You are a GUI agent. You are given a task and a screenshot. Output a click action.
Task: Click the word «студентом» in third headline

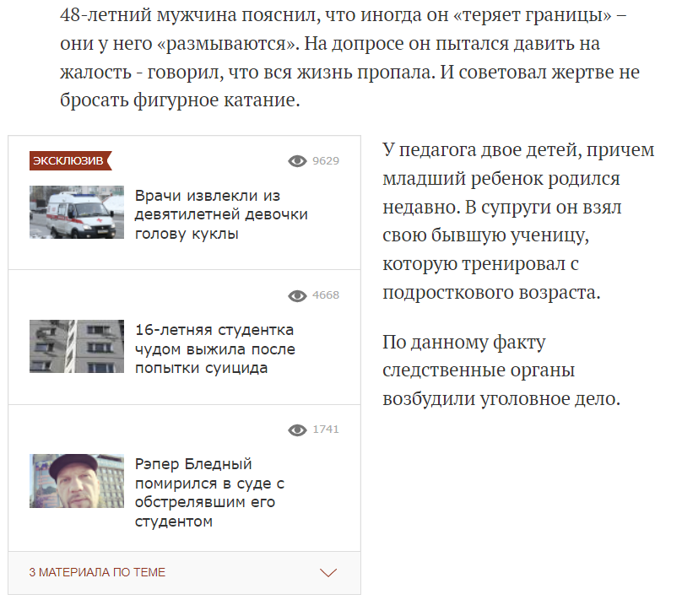[173, 521]
